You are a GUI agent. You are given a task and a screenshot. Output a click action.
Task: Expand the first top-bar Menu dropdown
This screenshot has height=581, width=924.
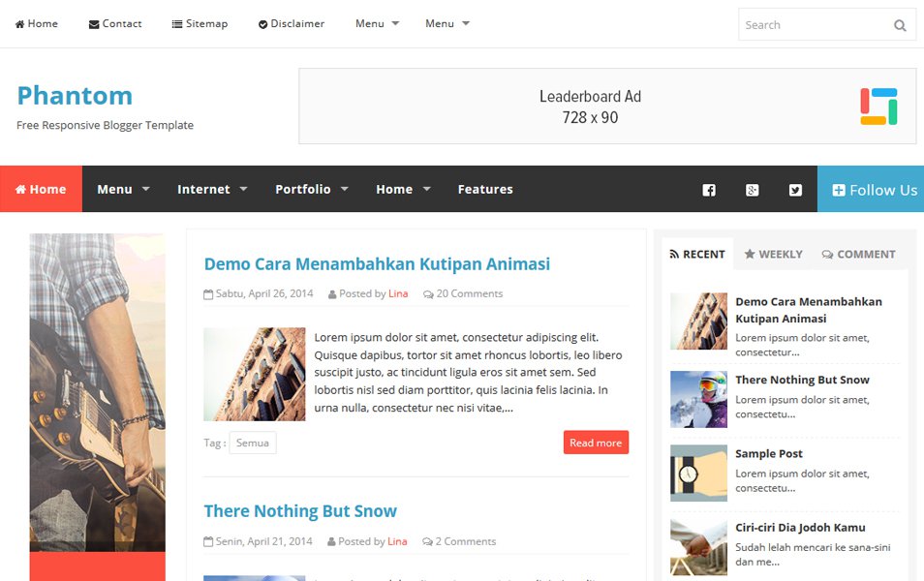[377, 23]
